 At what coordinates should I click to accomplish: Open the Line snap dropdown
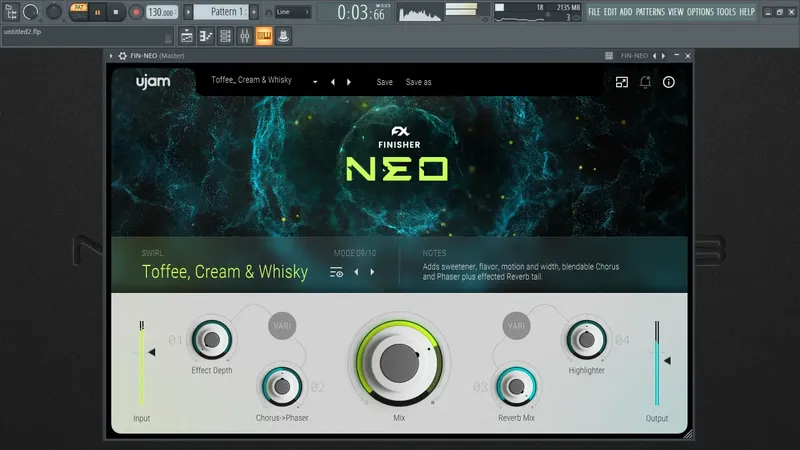tap(293, 12)
